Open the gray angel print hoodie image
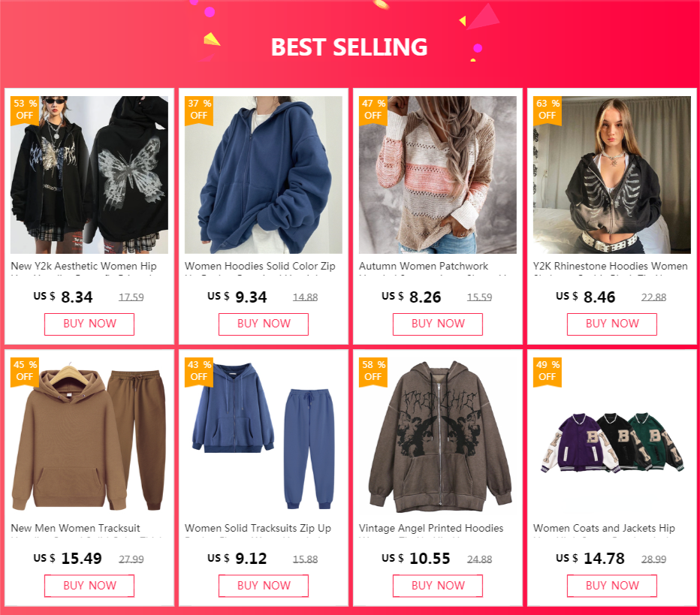Viewport: 700px width, 615px height. pos(437,436)
